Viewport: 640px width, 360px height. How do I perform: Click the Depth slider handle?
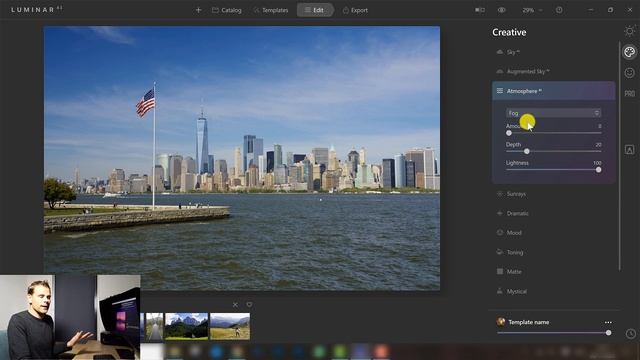[x=527, y=151]
